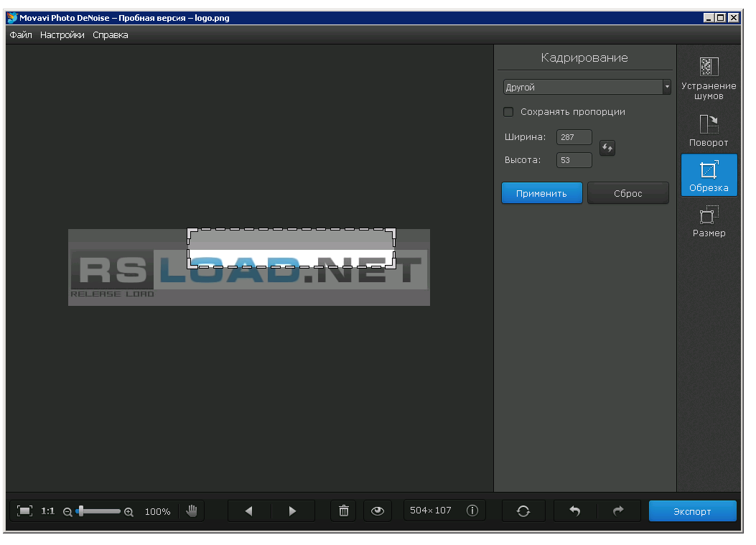Undo the last action
The image size is (756, 545).
pos(574,511)
